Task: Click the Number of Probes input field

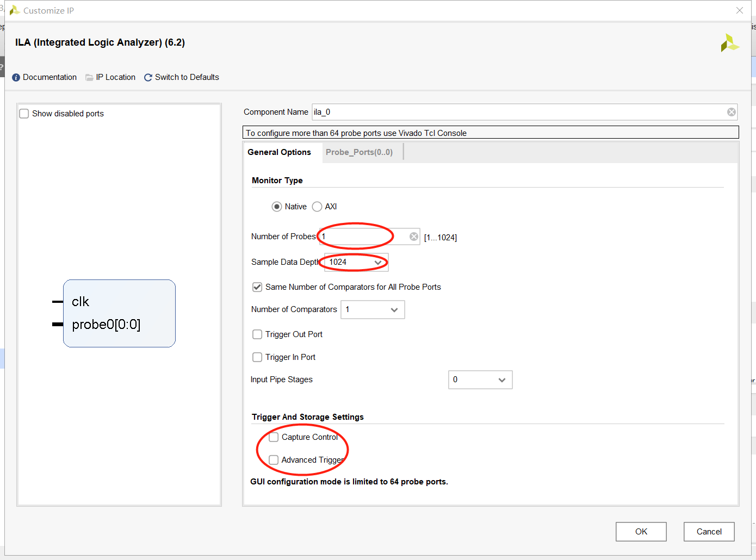Action: coord(369,237)
